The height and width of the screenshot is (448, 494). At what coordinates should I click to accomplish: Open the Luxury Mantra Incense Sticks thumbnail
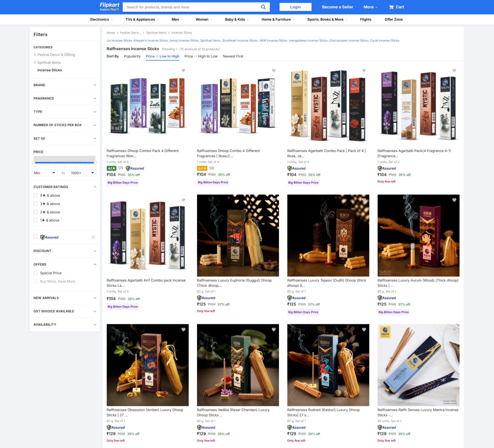pos(418,365)
